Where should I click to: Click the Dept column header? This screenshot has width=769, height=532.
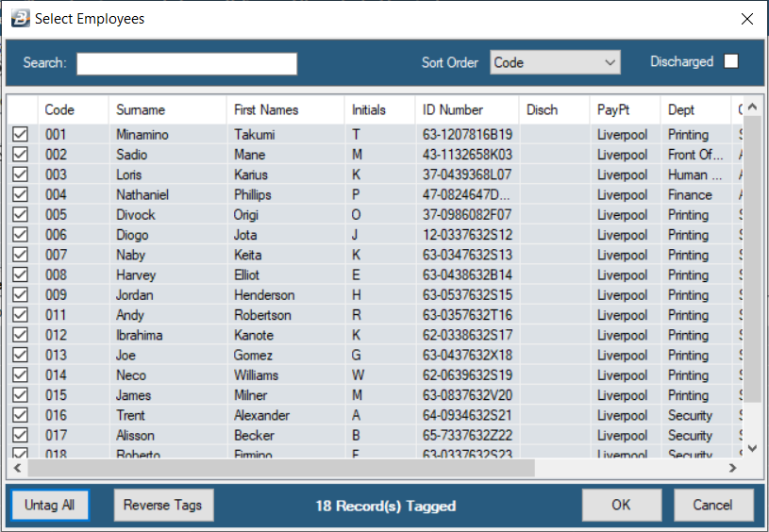point(696,109)
